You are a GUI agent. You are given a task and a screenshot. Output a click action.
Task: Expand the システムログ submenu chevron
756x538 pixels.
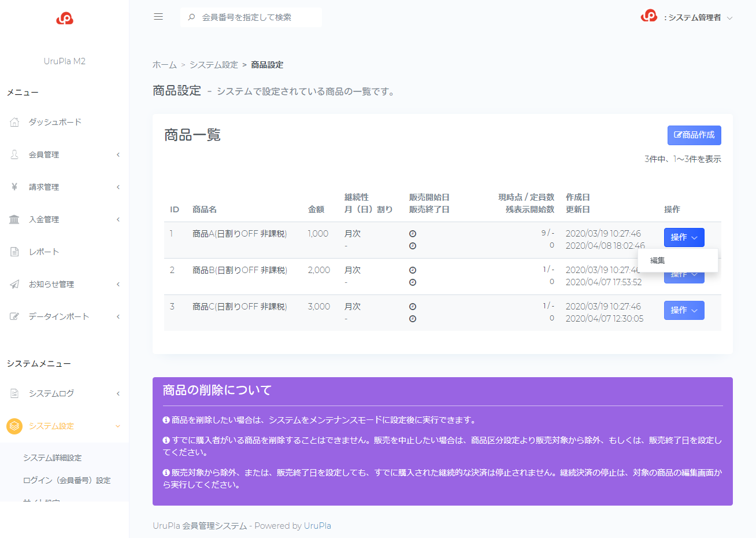[x=118, y=393]
